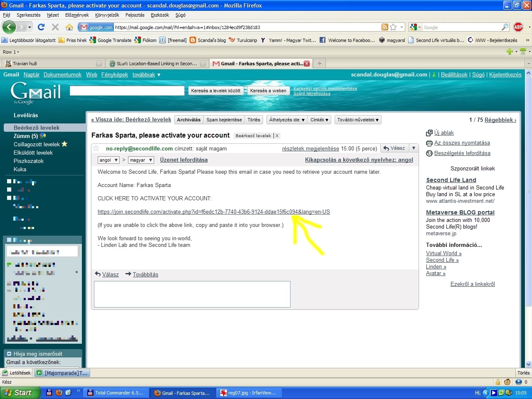Click the Spam bejelentése button

(x=224, y=120)
